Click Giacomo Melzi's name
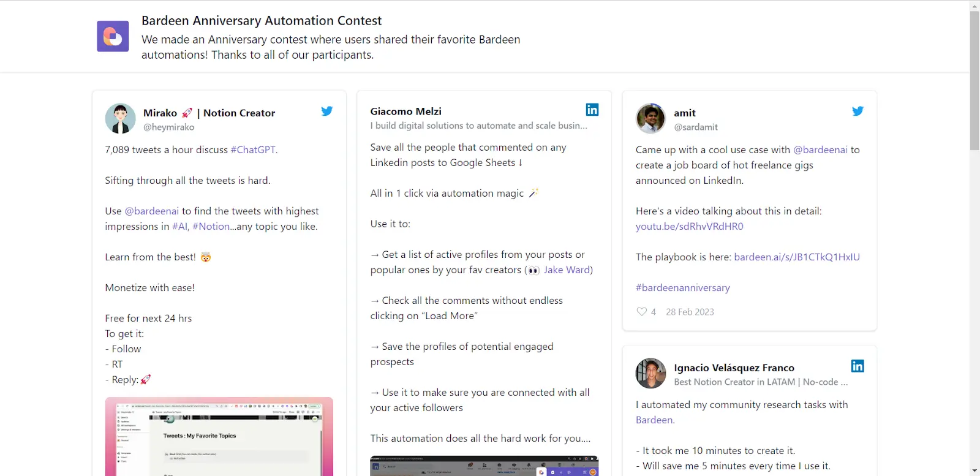This screenshot has width=980, height=476. coord(405,111)
